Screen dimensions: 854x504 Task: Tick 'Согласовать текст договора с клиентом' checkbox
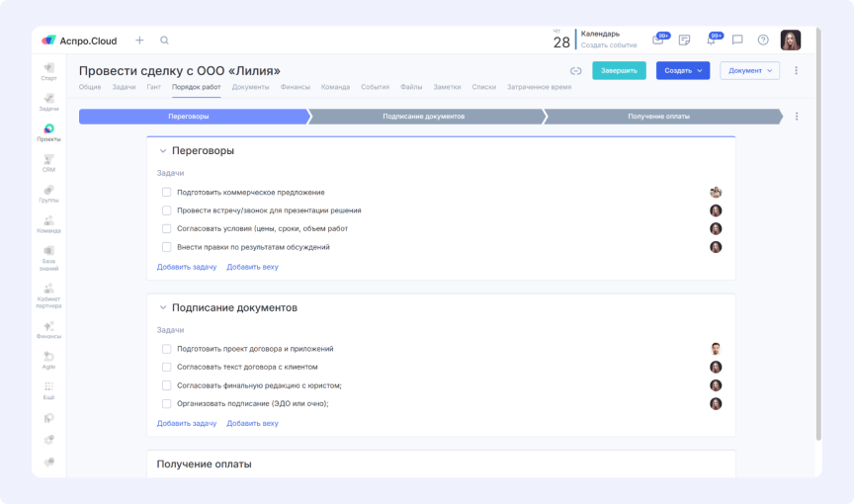coord(167,367)
